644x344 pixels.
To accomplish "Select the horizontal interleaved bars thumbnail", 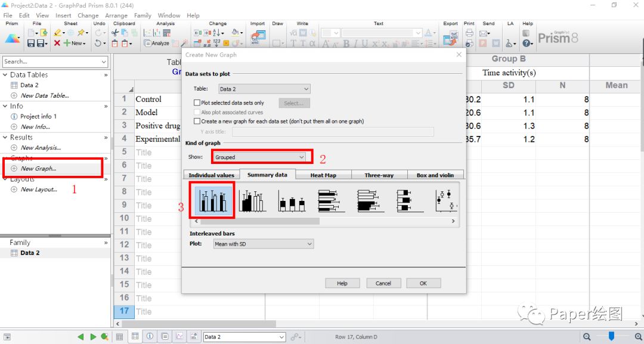I will coord(331,201).
